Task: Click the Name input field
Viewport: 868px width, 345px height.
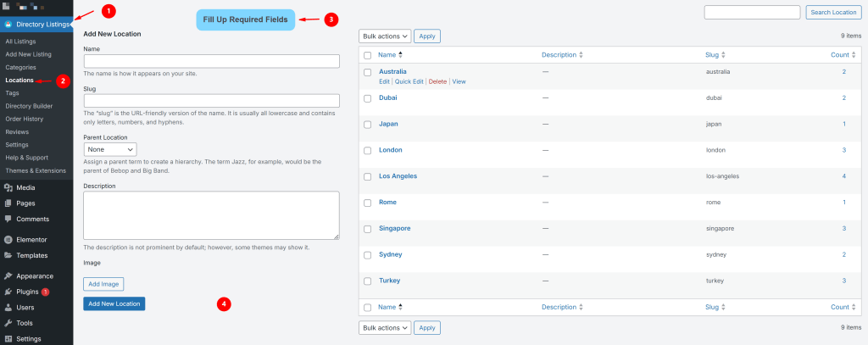Action: (x=211, y=61)
